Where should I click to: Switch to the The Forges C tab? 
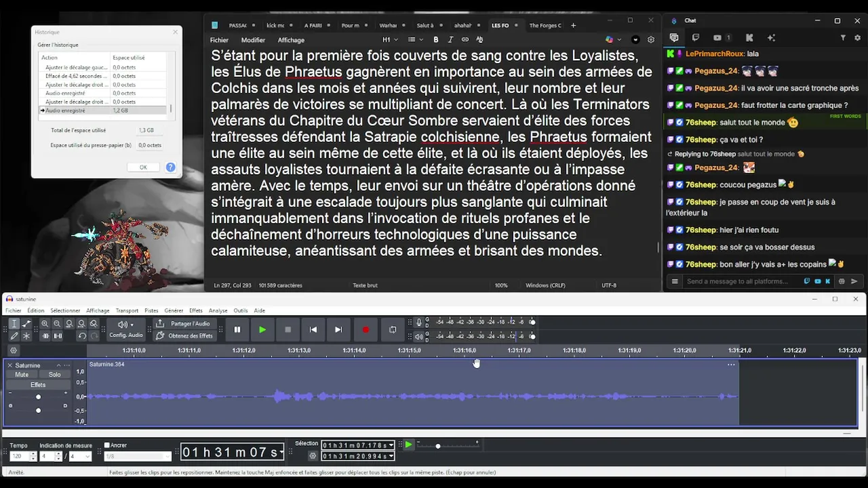(545, 25)
